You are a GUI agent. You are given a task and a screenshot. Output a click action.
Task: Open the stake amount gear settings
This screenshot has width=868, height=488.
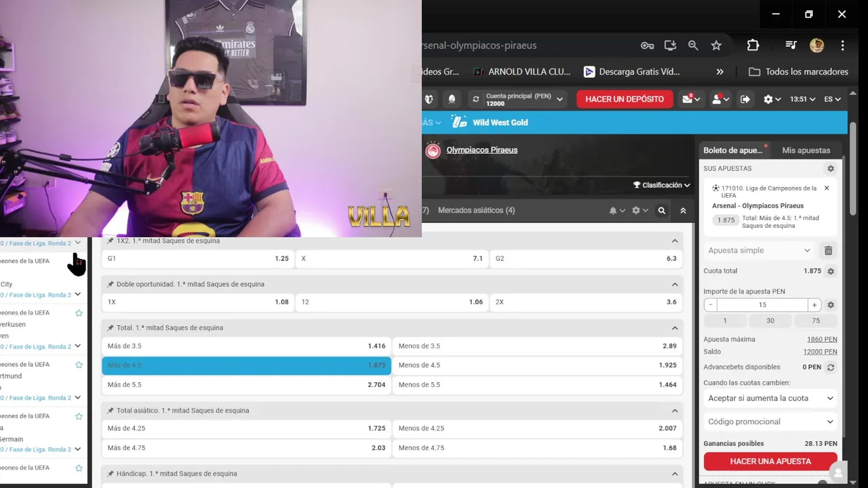tap(831, 305)
